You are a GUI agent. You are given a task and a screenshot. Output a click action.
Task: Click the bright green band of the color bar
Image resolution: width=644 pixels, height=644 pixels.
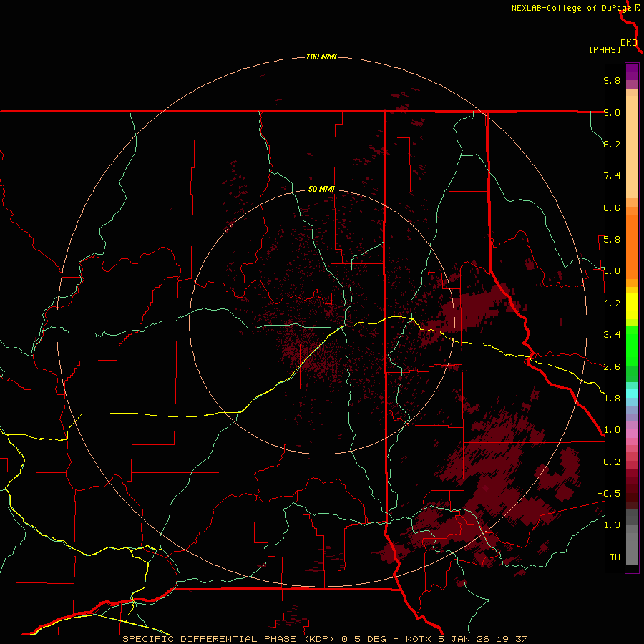pyautogui.click(x=632, y=345)
